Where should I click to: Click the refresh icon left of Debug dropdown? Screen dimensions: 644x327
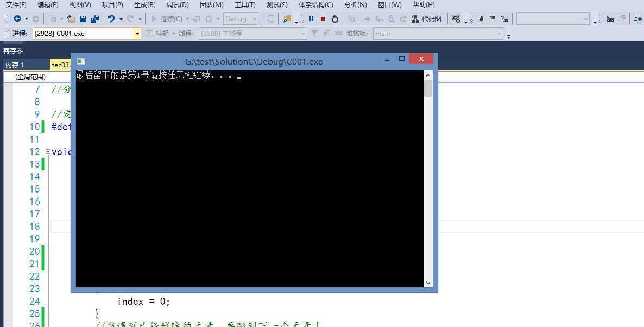(209, 19)
